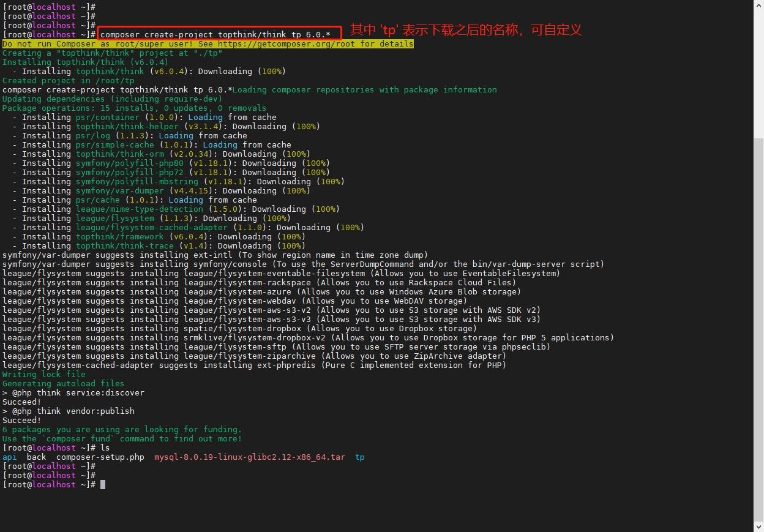This screenshot has width=764, height=532.
Task: Click the 'back' directory in ls output
Action: click(37, 457)
